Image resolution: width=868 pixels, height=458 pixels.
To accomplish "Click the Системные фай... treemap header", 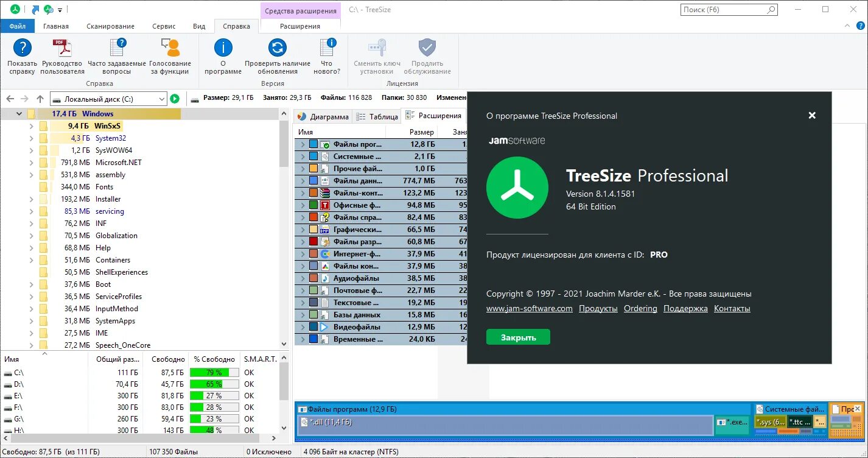I will [790, 410].
